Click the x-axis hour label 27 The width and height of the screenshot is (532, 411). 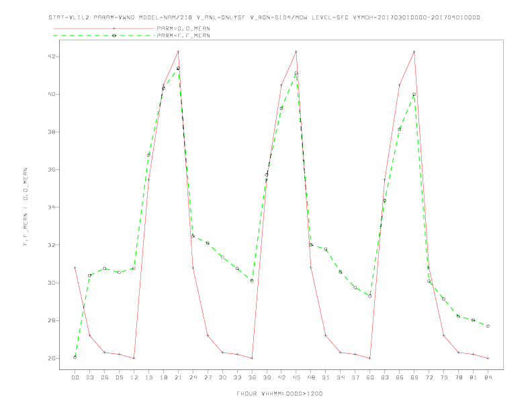(x=208, y=377)
